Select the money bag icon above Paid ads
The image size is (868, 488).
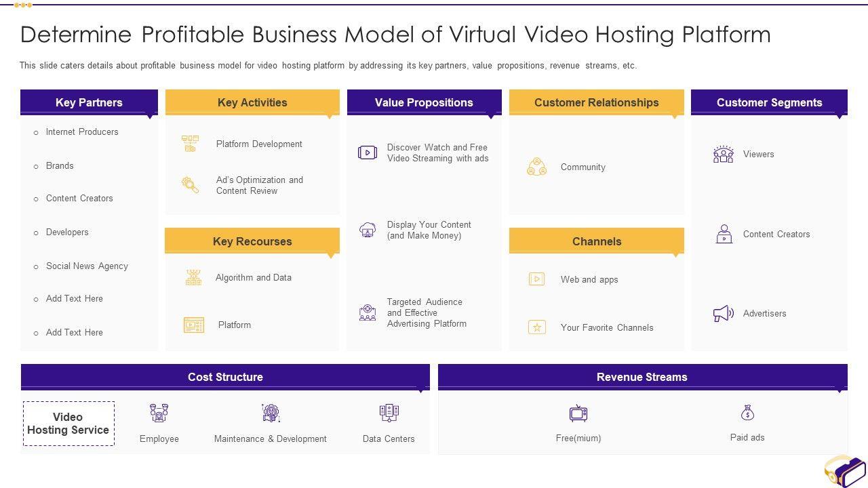[x=747, y=413]
